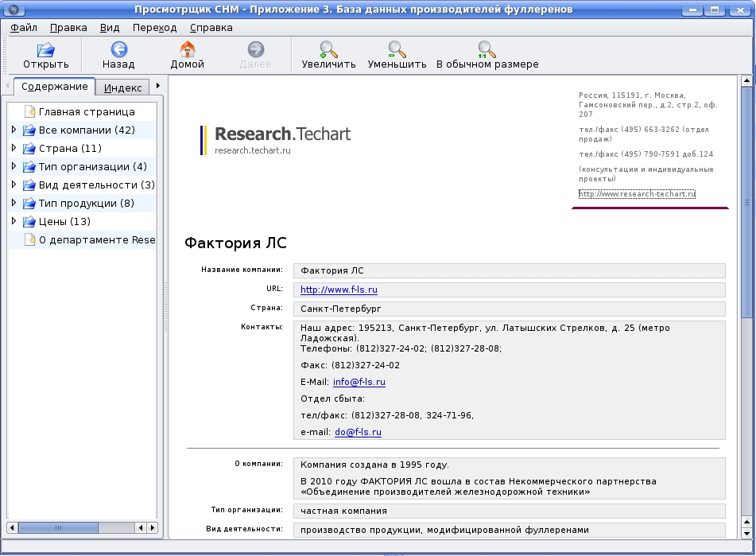
Task: Click the sidebar scrollbar far-left arrow
Action: coord(13,527)
